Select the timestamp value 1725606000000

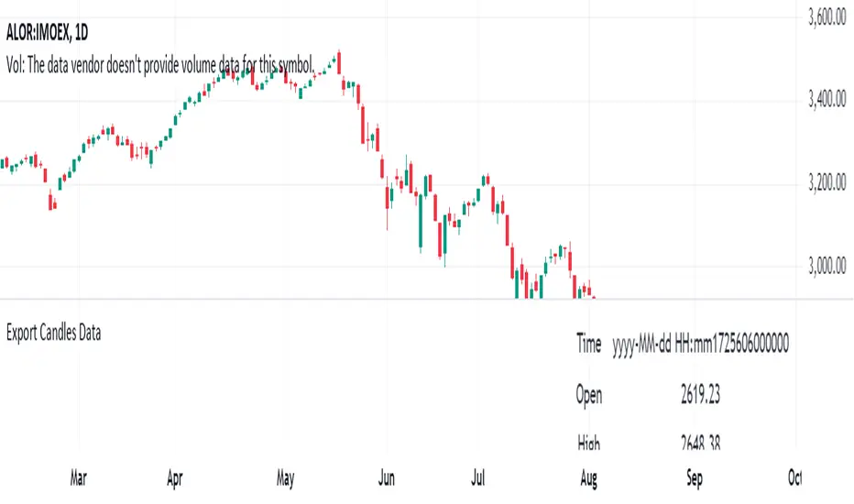(744, 345)
